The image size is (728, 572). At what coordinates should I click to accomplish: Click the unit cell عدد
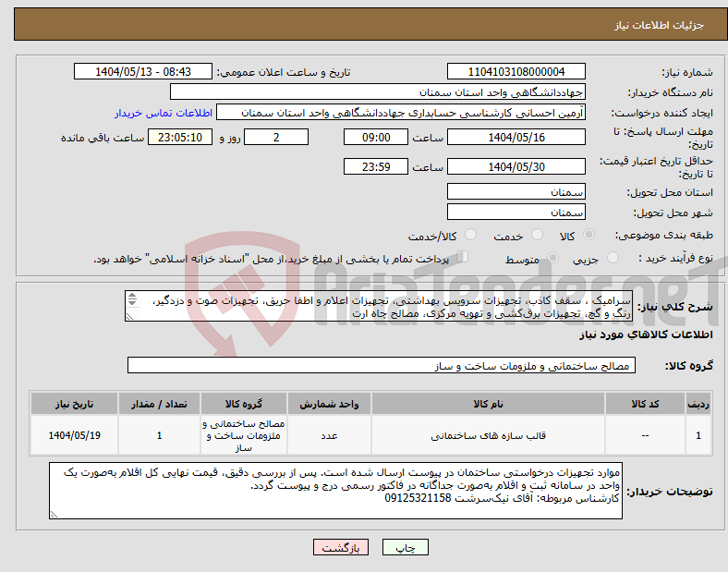[x=329, y=435]
